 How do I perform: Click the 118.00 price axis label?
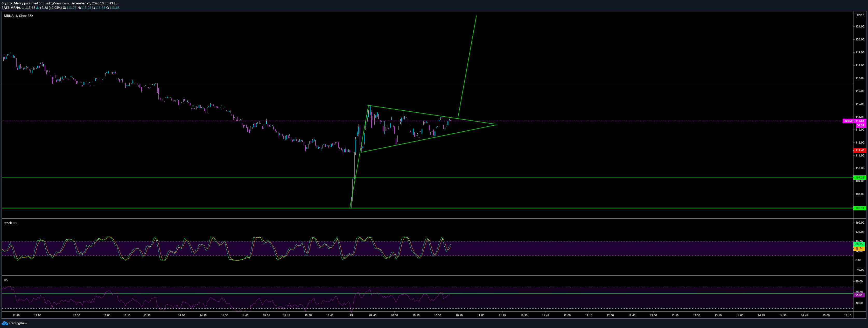pyautogui.click(x=860, y=65)
